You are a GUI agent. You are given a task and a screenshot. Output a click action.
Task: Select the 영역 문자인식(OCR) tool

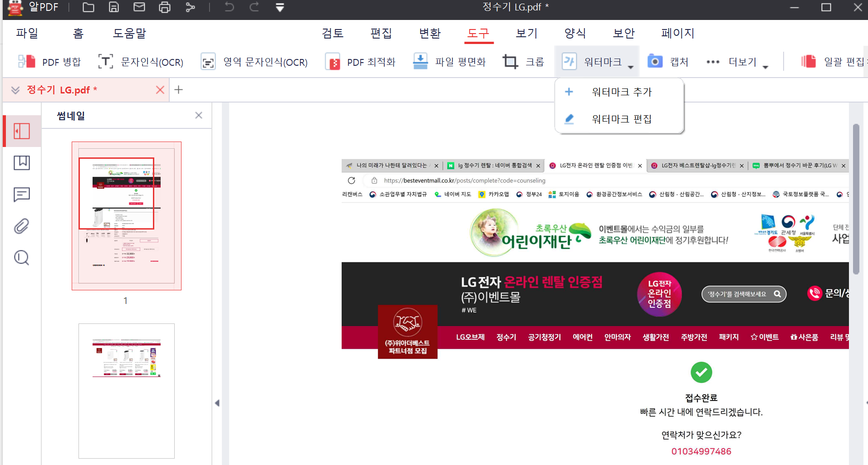point(254,62)
